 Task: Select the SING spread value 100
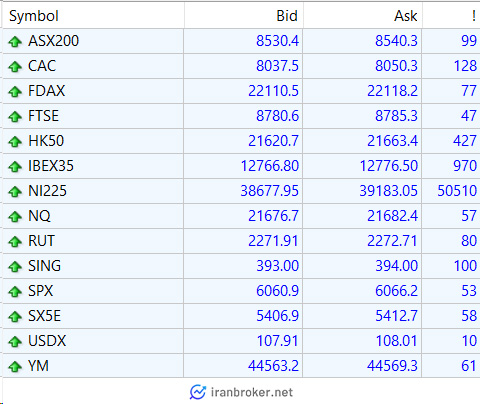(x=465, y=266)
